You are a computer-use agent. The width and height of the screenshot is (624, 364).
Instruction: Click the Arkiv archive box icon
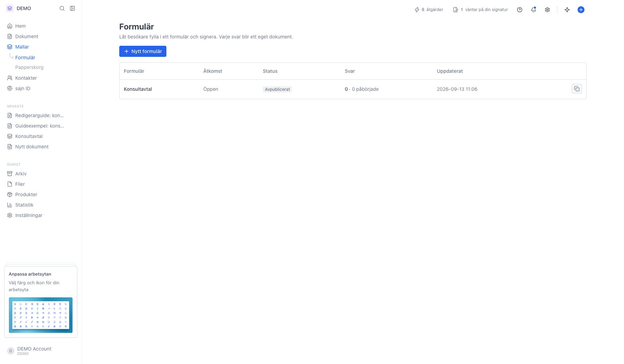click(10, 174)
